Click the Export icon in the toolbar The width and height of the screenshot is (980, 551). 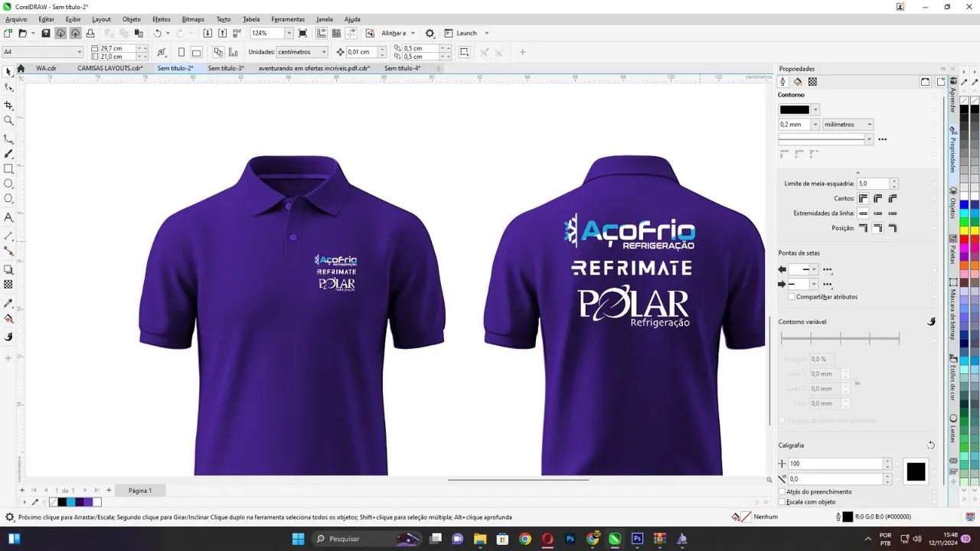(222, 34)
